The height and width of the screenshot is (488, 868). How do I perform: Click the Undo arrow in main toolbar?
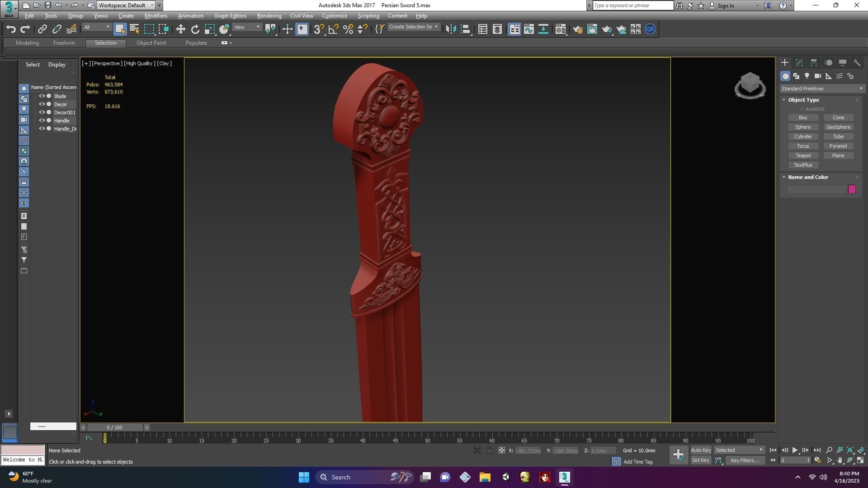[11, 29]
